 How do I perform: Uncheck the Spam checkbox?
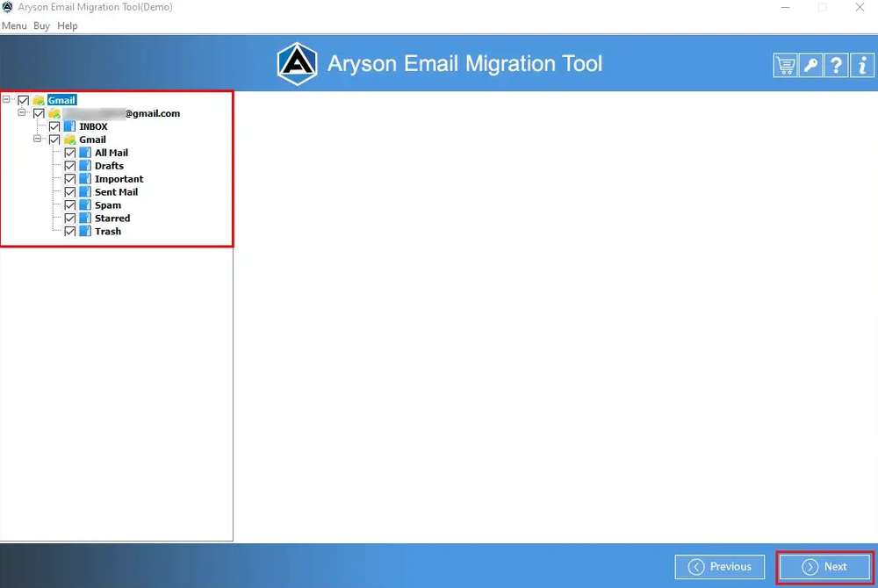click(x=70, y=205)
